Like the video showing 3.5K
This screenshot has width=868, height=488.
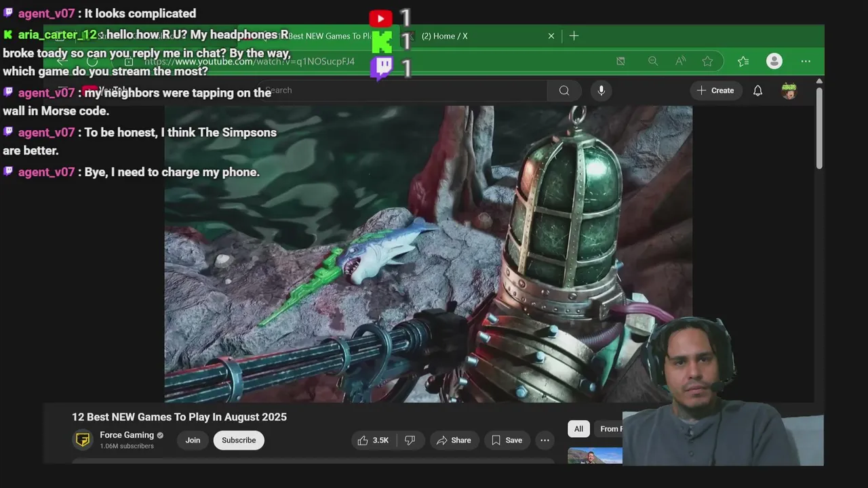point(372,441)
